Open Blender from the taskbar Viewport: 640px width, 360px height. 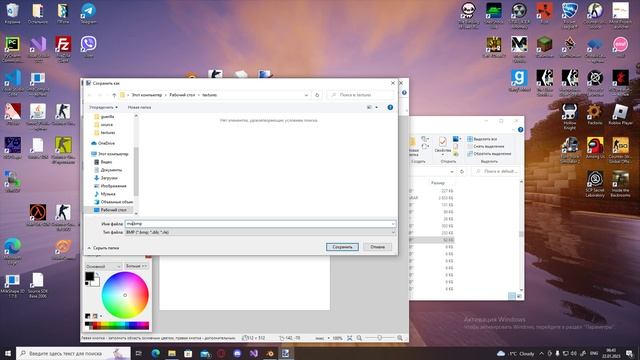click(x=270, y=353)
